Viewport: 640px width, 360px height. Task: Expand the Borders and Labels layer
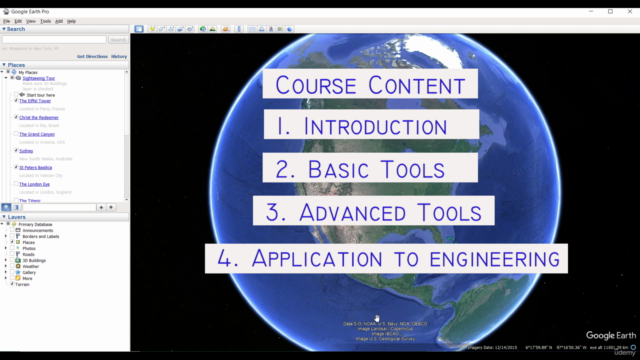[6, 236]
